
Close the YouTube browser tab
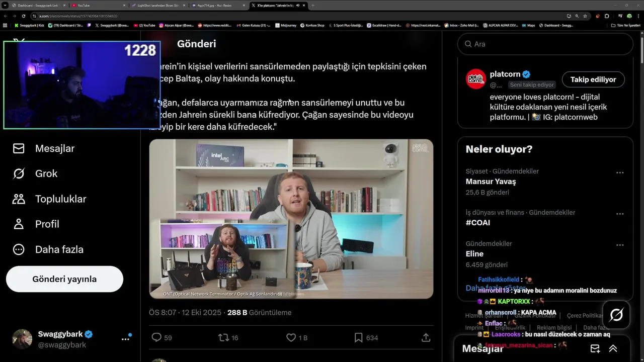point(124,5)
